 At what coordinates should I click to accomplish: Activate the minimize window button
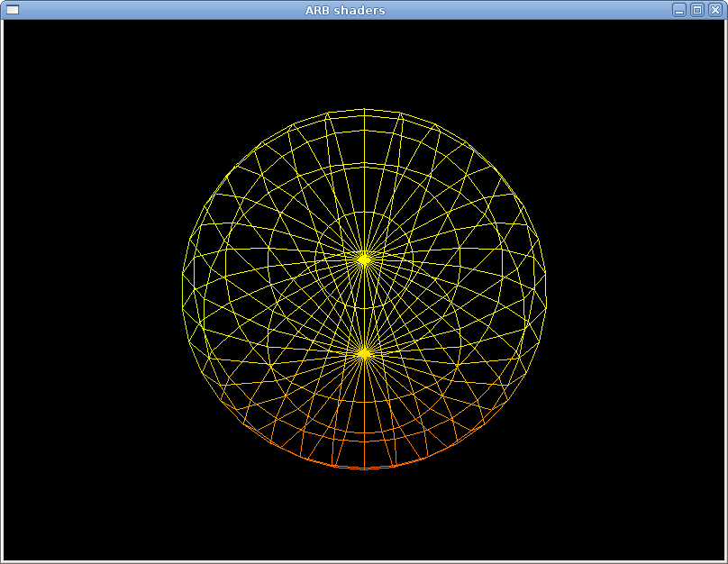tap(679, 9)
